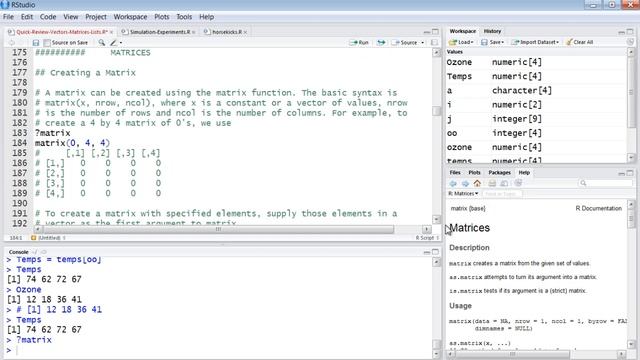
Task: Run the current line with Run button
Action: point(359,42)
